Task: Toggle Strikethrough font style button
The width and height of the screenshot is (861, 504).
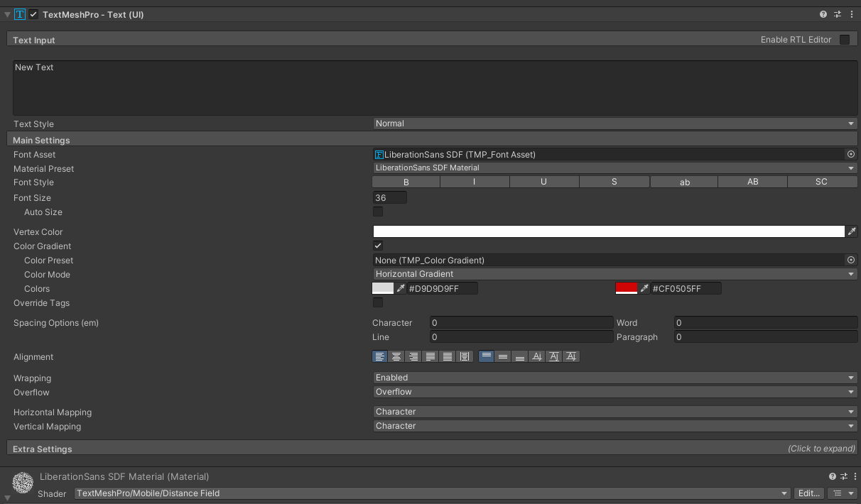Action: tap(614, 182)
